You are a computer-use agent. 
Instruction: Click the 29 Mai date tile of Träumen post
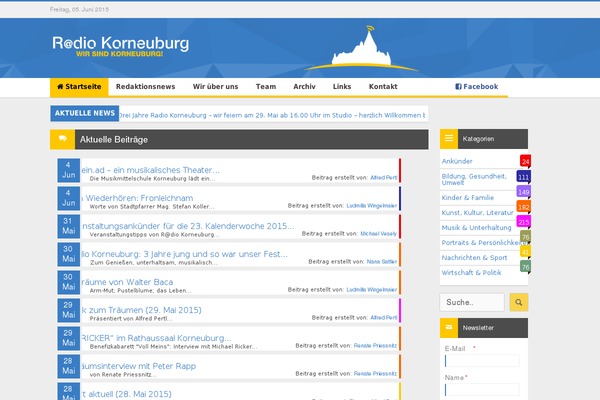[69, 310]
